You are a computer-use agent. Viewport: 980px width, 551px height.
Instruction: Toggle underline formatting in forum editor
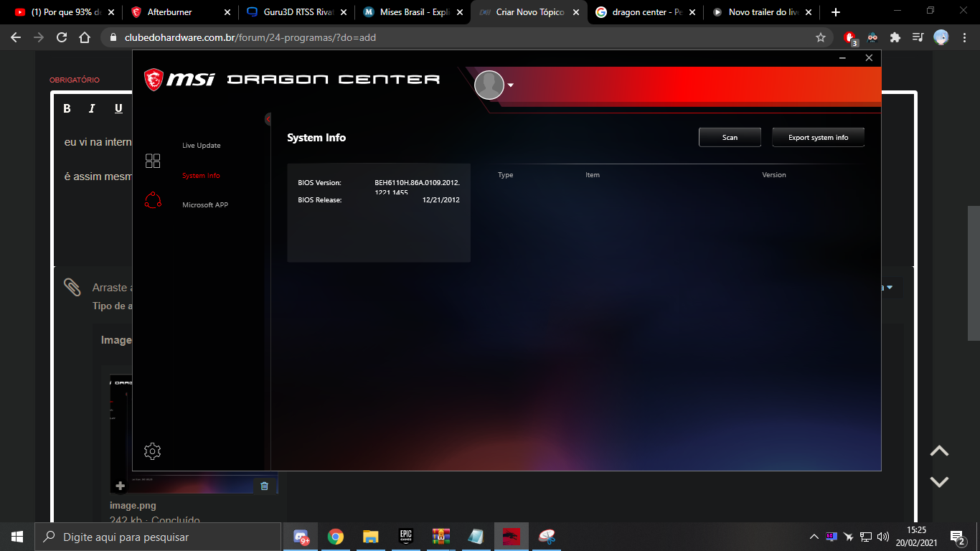pos(118,108)
